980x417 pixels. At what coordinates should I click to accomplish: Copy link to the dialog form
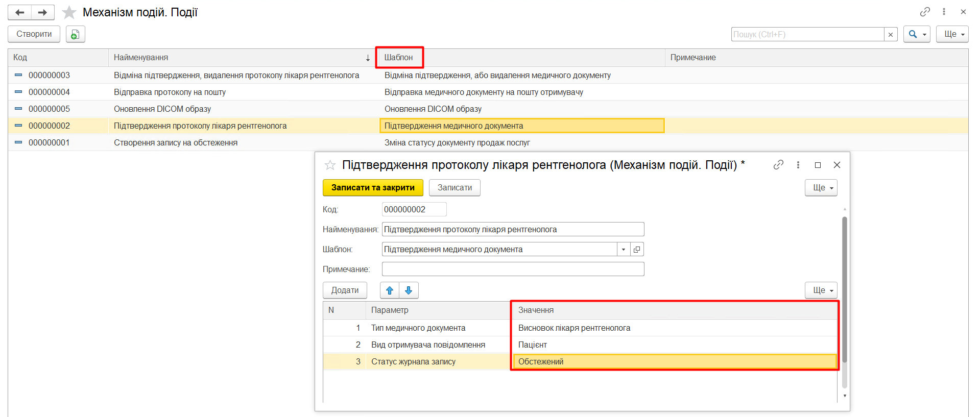[x=778, y=165]
